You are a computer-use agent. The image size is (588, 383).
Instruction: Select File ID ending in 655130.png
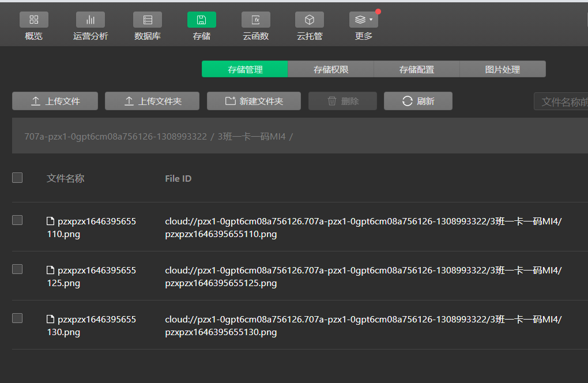tap(363, 325)
